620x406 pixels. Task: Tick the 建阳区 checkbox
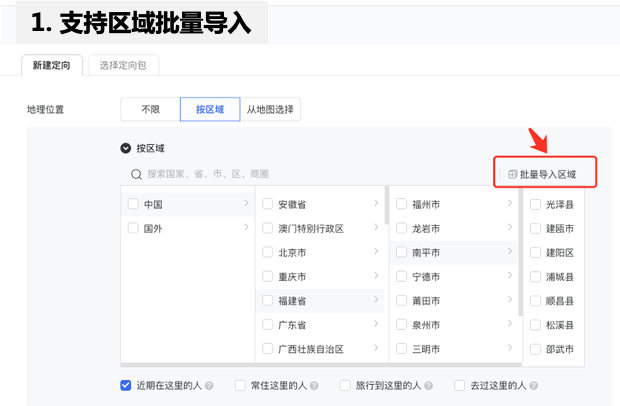(535, 252)
